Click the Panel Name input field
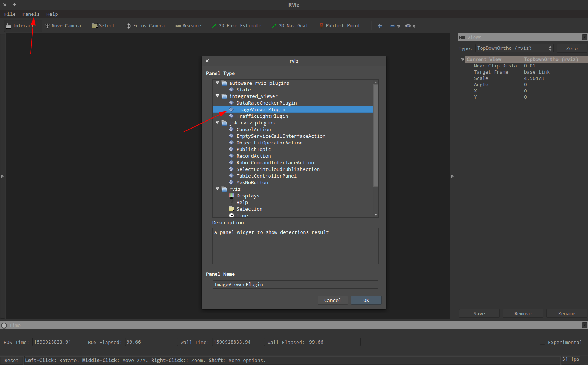Viewport: 588px width, 365px height. (x=295, y=285)
